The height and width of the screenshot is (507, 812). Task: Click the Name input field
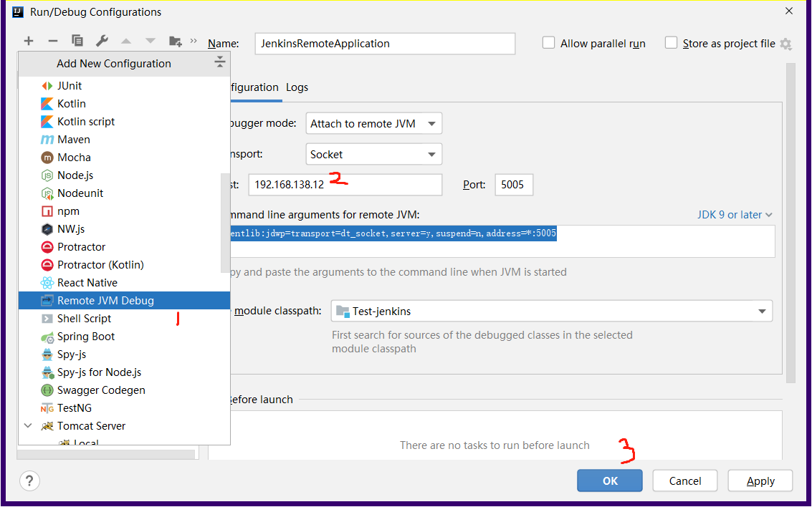[x=385, y=44]
